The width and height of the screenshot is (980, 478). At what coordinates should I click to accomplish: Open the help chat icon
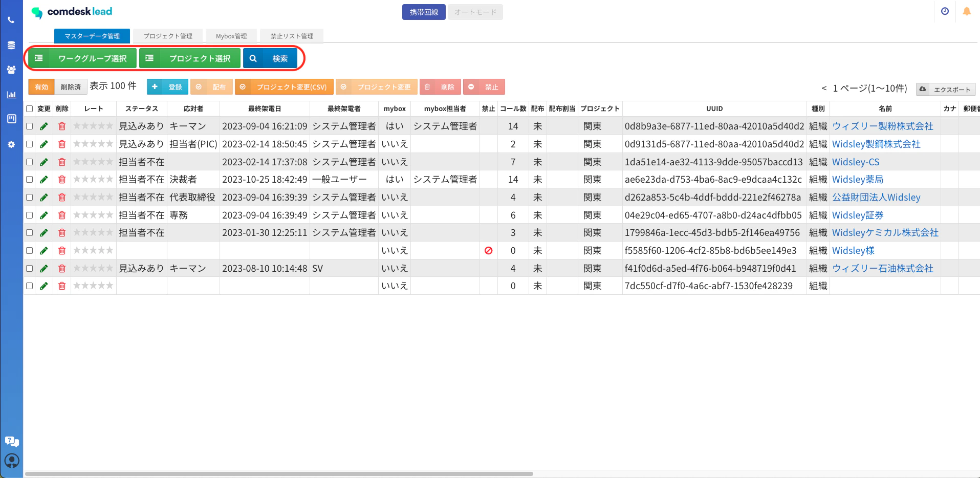[12, 442]
